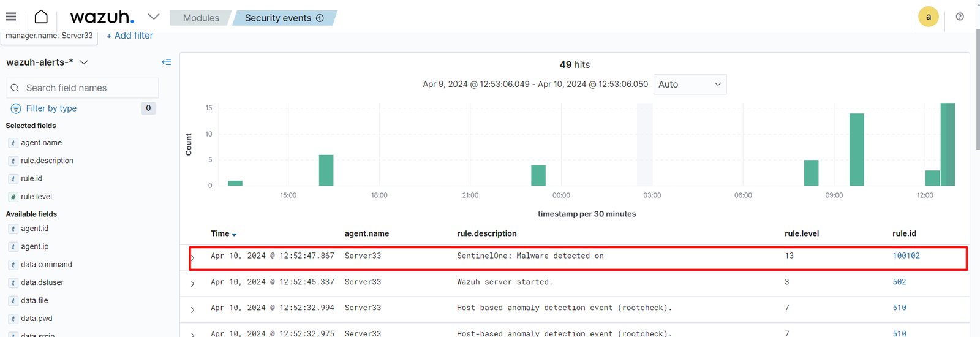The height and width of the screenshot is (337, 980).
Task: Open the hamburger navigation menu
Action: pyautogui.click(x=11, y=17)
